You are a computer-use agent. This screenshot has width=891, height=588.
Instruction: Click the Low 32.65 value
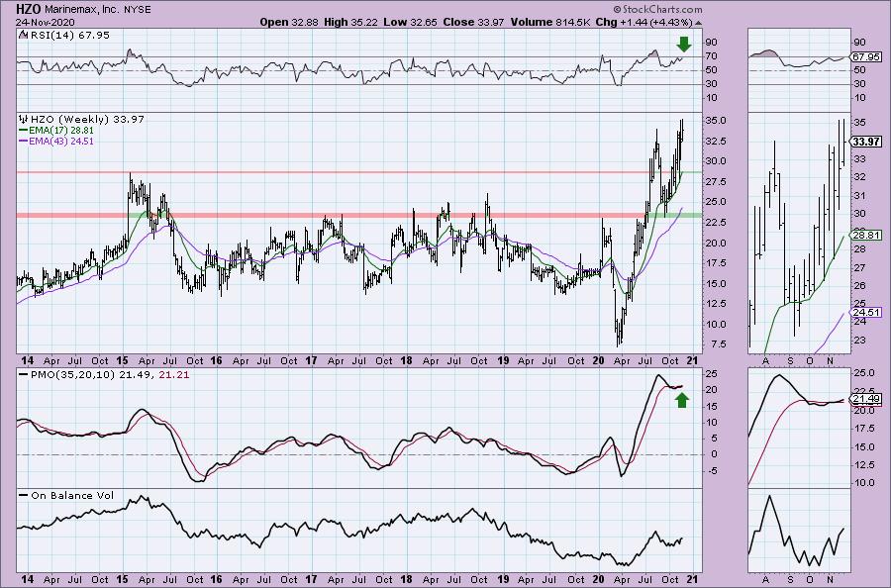[412, 22]
